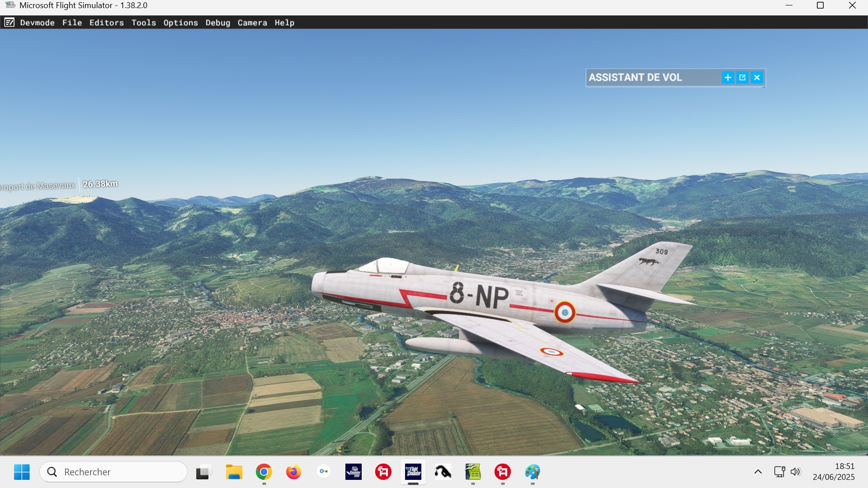Pop out the Assistant de vol window
This screenshot has height=488, width=868.
pyautogui.click(x=742, y=78)
